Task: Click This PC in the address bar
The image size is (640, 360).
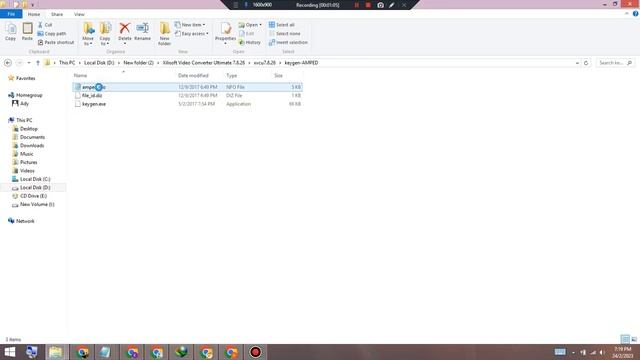Action: click(x=67, y=63)
